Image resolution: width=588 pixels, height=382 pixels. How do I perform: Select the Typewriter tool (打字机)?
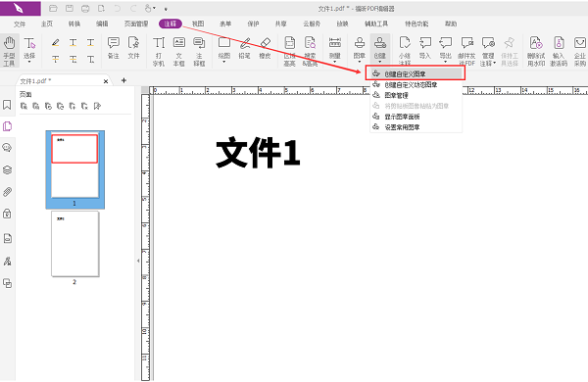click(x=159, y=51)
